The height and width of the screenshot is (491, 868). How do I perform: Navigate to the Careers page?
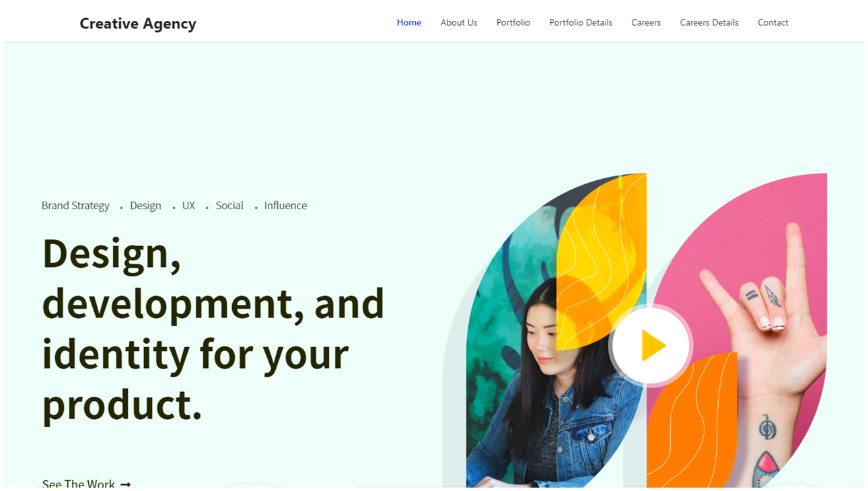pyautogui.click(x=646, y=23)
